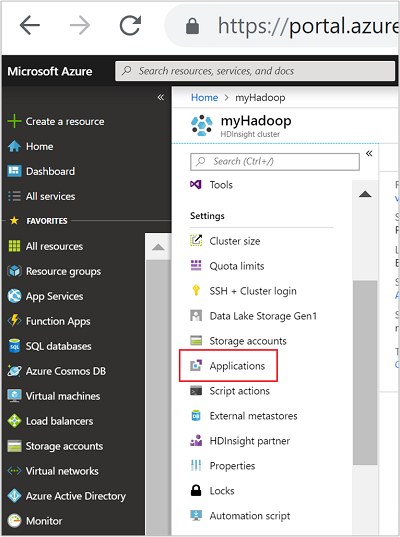Click the SSH key icon
400x537 pixels.
click(196, 290)
